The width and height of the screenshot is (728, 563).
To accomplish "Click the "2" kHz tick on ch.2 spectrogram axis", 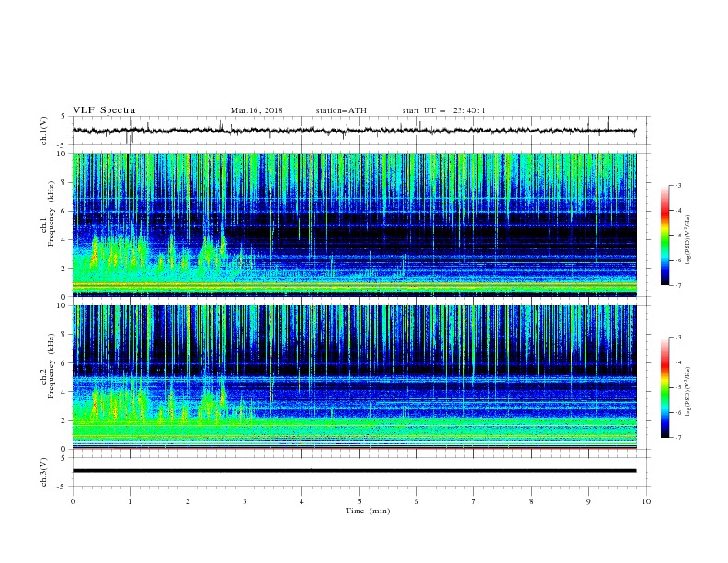I will 64,420.
